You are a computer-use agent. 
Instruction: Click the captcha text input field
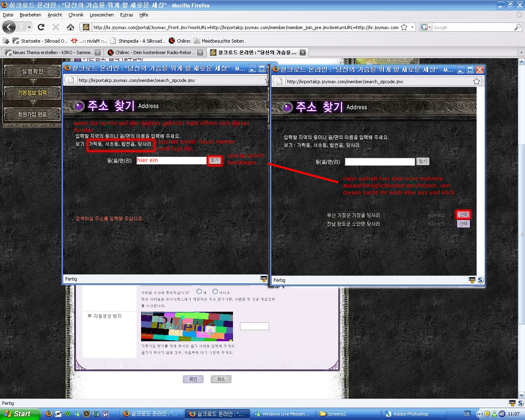254,326
